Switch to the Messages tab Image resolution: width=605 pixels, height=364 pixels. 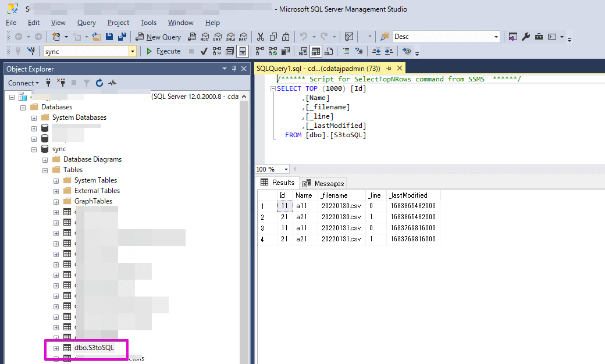click(323, 183)
